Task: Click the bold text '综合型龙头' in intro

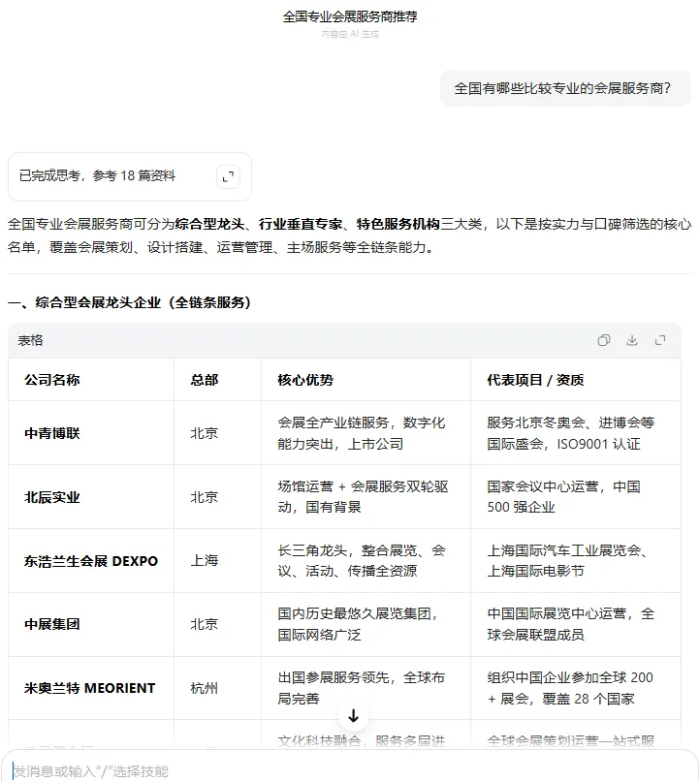Action: coord(209,224)
